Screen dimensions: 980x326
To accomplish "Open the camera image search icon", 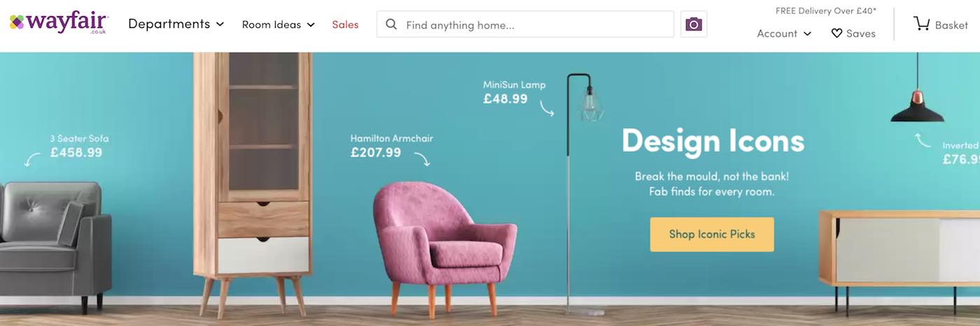I will [x=694, y=24].
